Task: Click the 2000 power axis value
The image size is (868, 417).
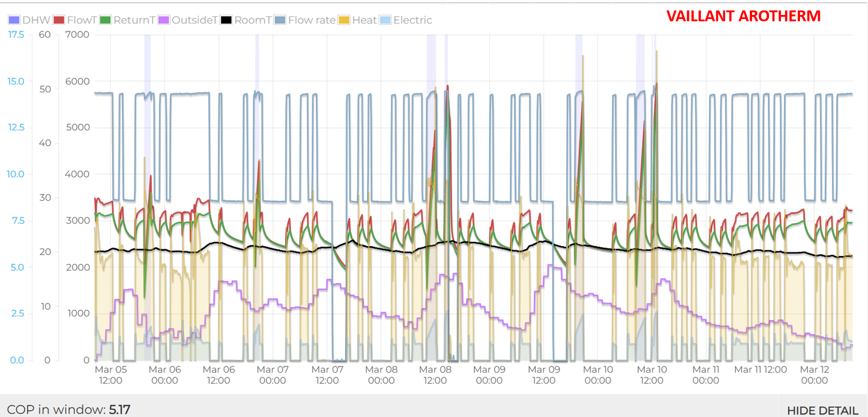Action: tap(78, 267)
